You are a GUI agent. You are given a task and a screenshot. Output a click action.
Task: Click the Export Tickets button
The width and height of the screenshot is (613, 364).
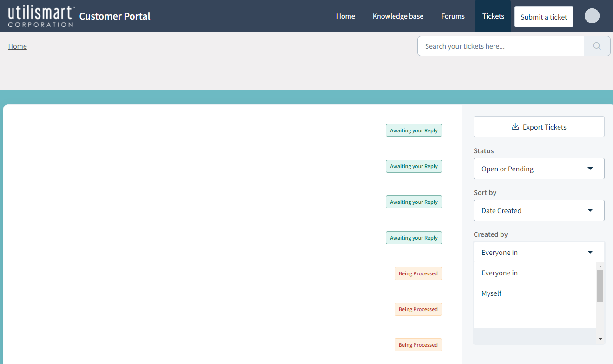point(539,127)
